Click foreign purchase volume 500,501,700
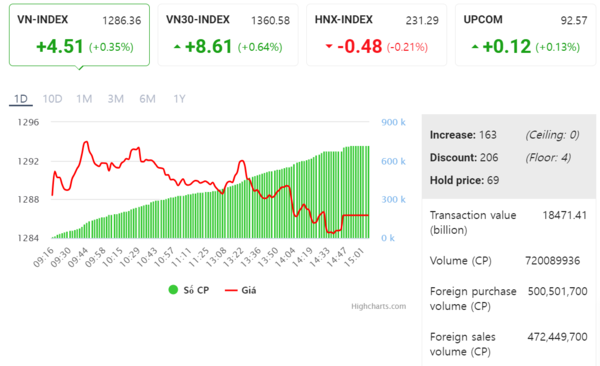This screenshot has width=600, height=366. [558, 291]
